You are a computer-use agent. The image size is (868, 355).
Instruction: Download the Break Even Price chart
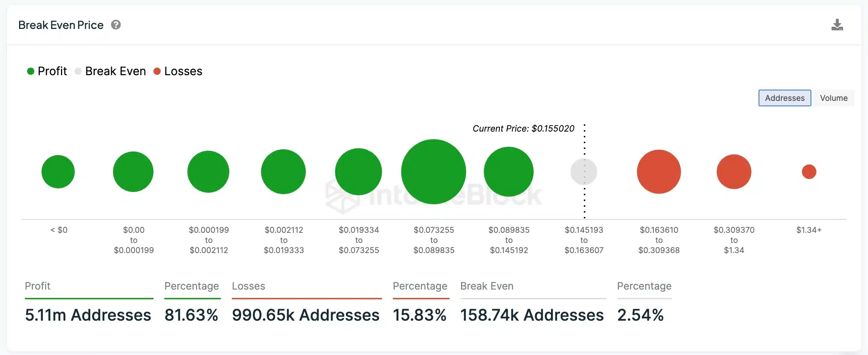pyautogui.click(x=837, y=25)
